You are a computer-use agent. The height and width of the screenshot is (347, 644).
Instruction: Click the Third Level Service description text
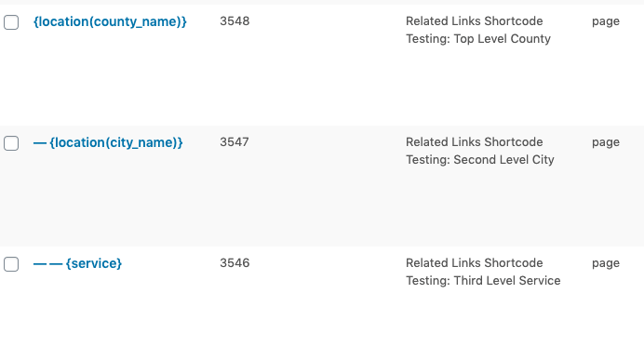click(483, 272)
